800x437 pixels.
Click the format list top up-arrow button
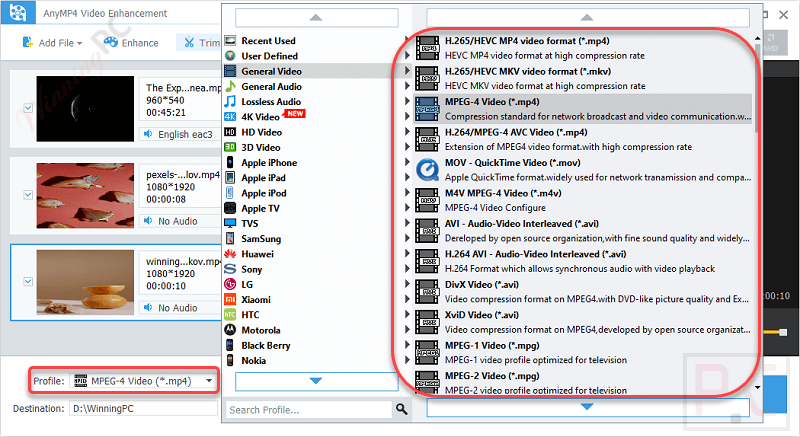pos(588,18)
